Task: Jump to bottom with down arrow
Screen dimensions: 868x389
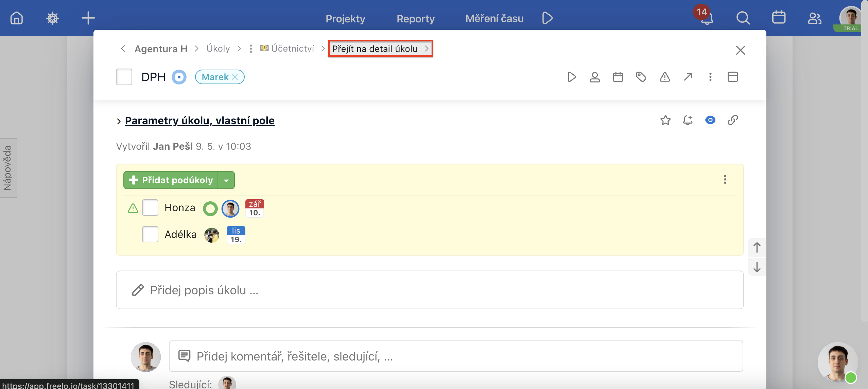Action: click(757, 267)
